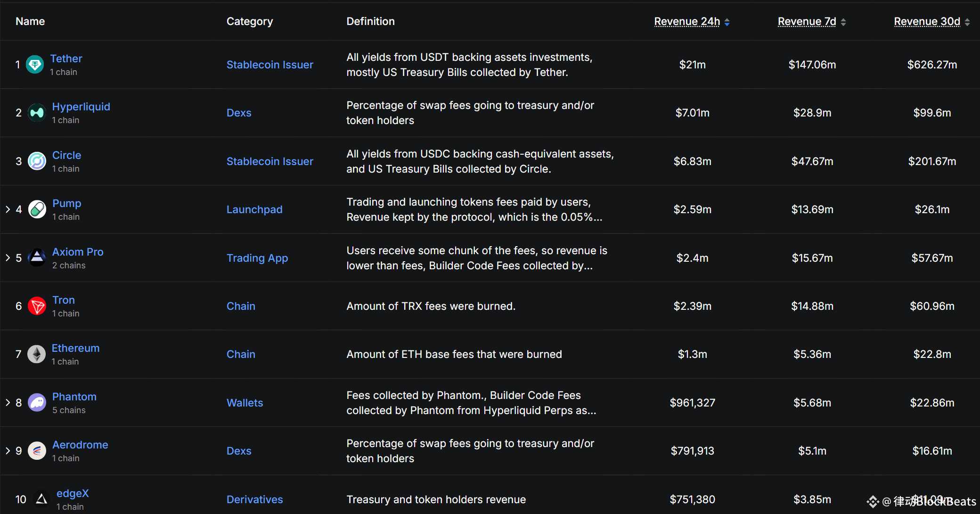Click the Ethereum diamond logo icon
This screenshot has width=980, height=514.
click(36, 354)
